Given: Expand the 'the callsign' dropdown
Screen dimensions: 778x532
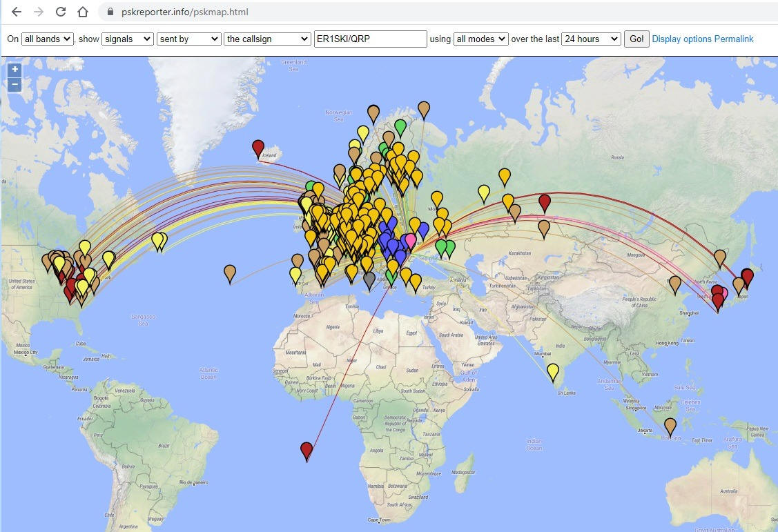Looking at the screenshot, I should click(x=267, y=39).
